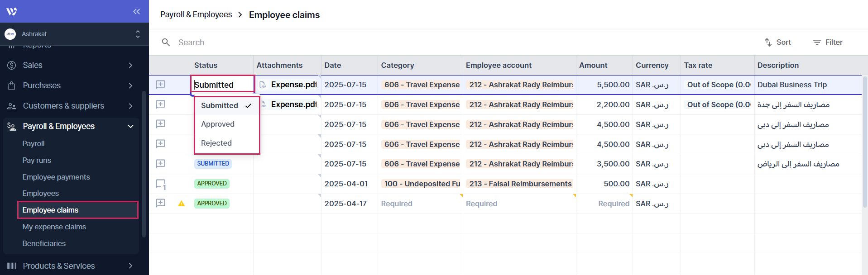
Task: Click the Products & Services barcode icon
Action: (12, 266)
